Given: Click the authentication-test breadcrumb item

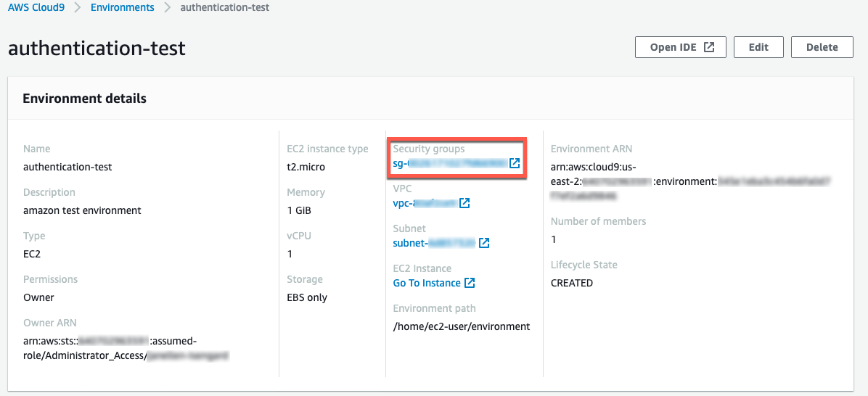Looking at the screenshot, I should 225,8.
